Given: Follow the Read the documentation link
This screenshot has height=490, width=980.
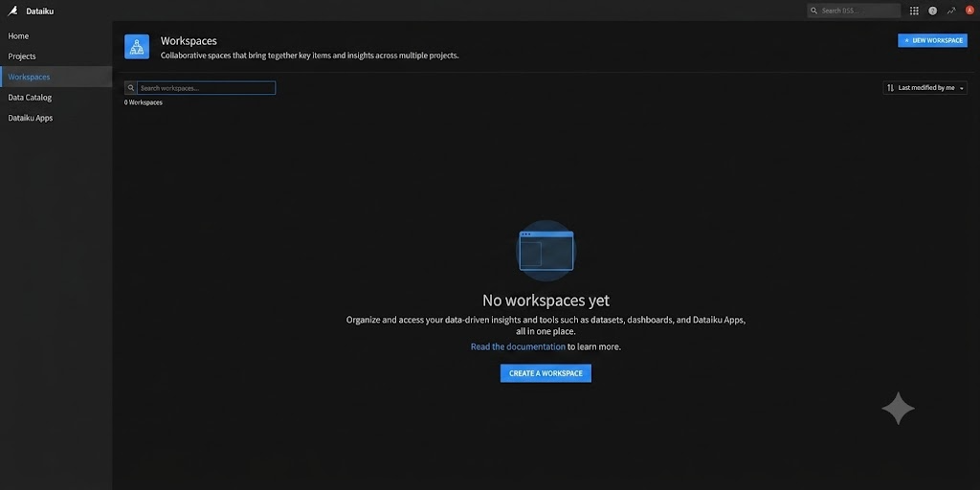Looking at the screenshot, I should [518, 346].
